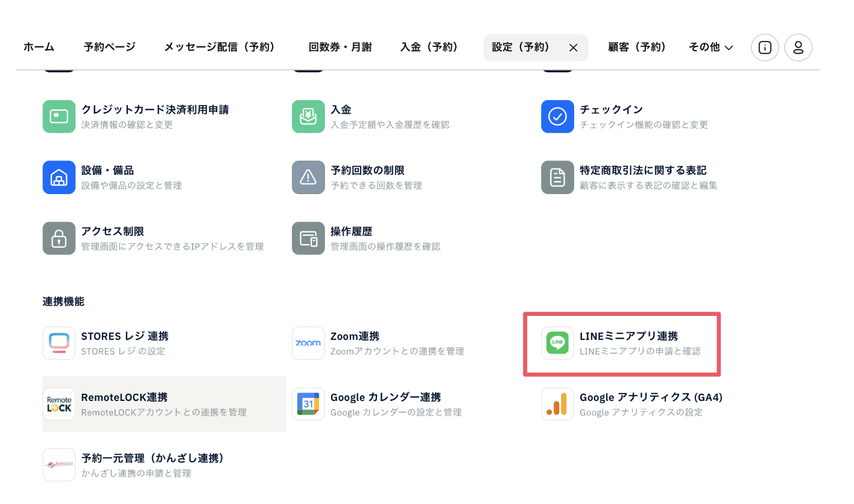854x504 pixels.
Task: Expand the その他 dropdown menu
Action: click(x=710, y=47)
